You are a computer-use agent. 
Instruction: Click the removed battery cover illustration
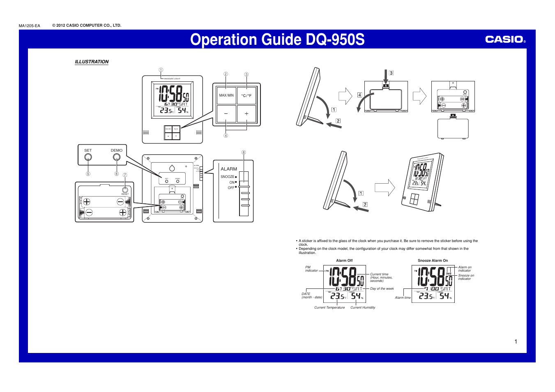click(x=453, y=127)
